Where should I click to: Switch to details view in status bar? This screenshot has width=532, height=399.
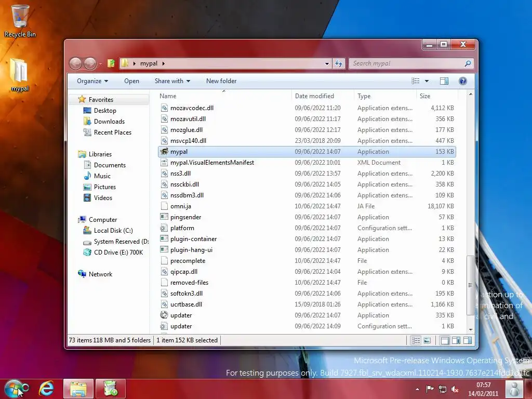[416, 340]
